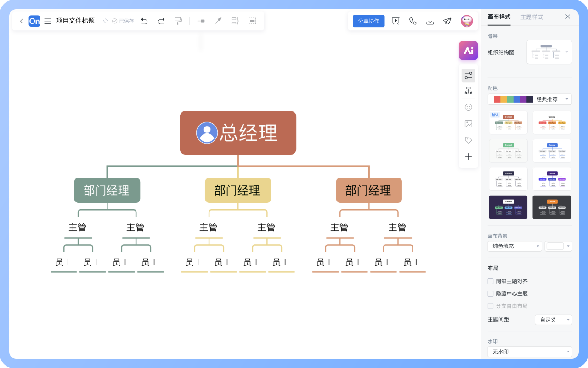The height and width of the screenshot is (368, 588).
Task: Open the 纯色填充 background dropdown
Action: click(514, 246)
